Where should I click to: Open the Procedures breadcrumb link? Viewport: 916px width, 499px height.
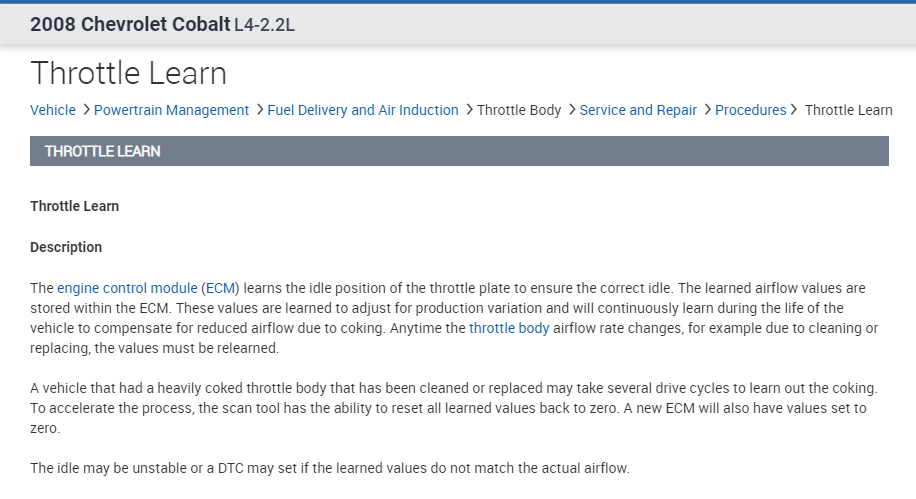click(751, 110)
